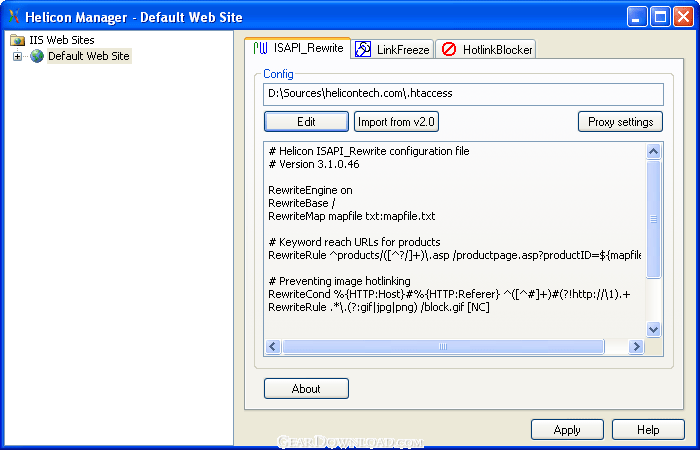Click the vertical scrollbar down arrow
Image resolution: width=700 pixels, height=450 pixels.
click(654, 329)
